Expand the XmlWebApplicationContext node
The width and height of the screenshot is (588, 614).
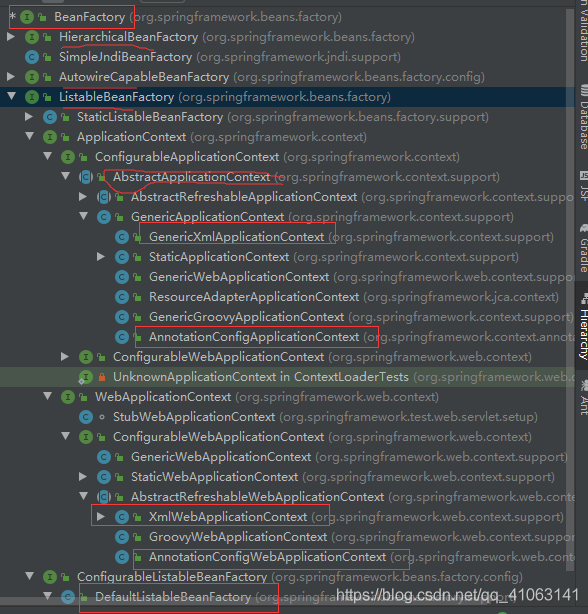[x=101, y=516]
